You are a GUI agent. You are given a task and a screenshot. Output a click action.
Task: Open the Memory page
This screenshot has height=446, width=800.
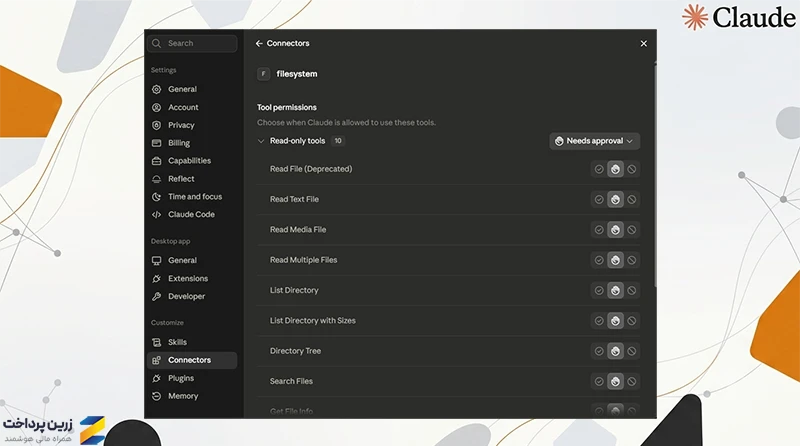[192, 396]
